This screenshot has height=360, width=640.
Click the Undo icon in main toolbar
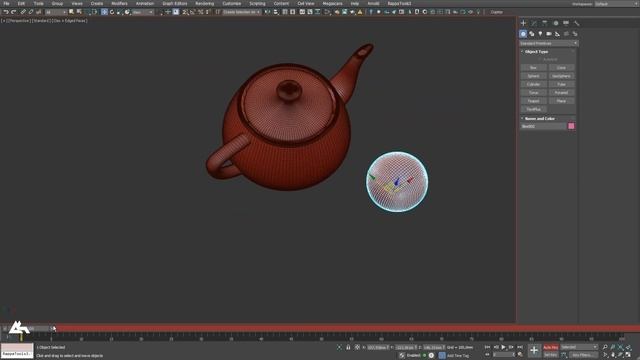click(x=6, y=12)
